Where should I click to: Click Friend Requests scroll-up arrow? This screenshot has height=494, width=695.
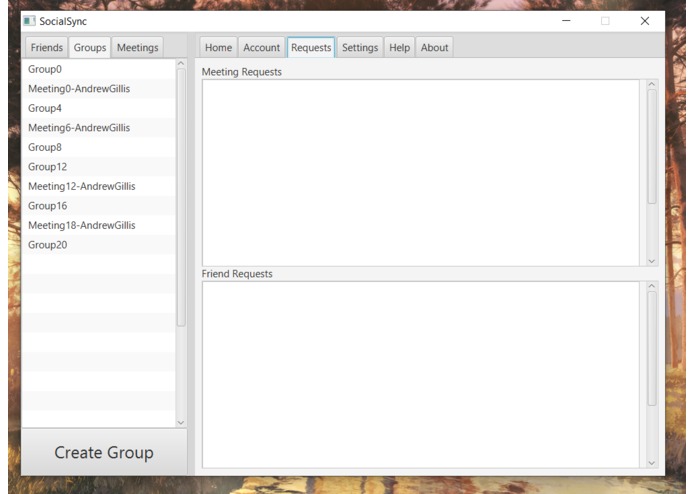(x=652, y=286)
